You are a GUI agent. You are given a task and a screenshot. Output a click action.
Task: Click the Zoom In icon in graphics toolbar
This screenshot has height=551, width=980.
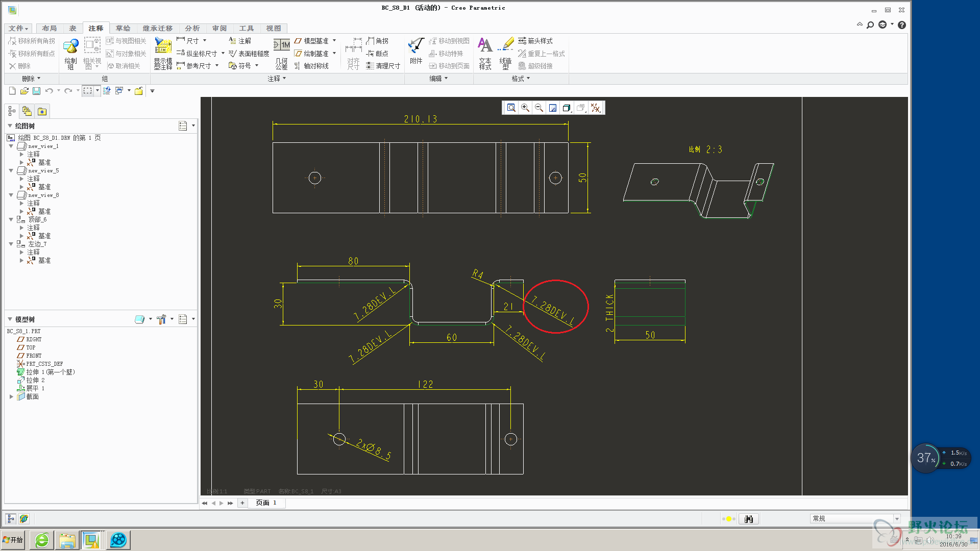pyautogui.click(x=525, y=108)
